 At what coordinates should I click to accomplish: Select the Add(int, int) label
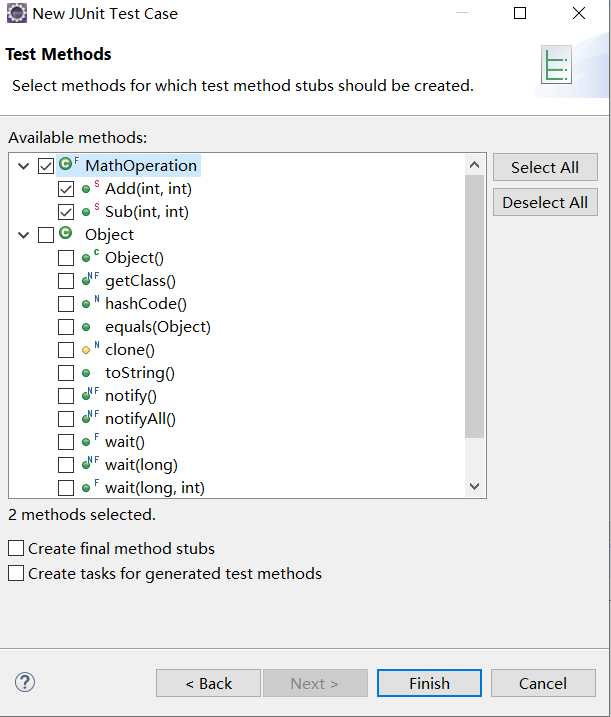(x=148, y=188)
